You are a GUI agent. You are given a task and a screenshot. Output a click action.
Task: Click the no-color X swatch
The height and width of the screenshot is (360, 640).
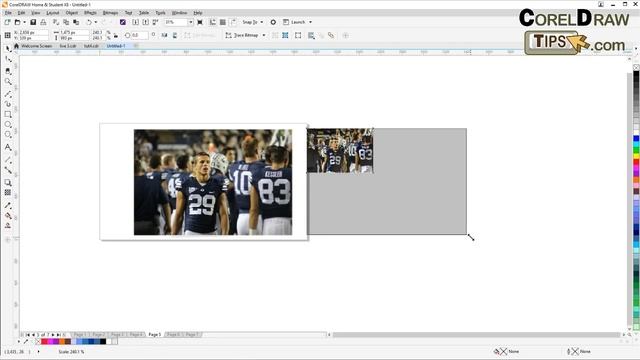[x=38, y=342]
